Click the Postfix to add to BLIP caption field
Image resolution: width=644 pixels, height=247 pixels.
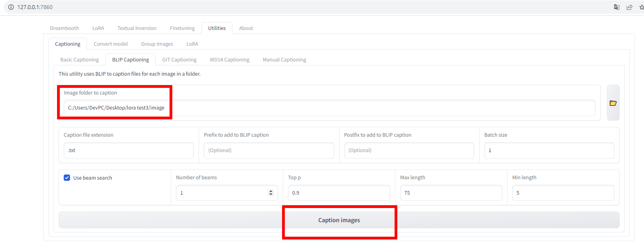click(x=409, y=150)
